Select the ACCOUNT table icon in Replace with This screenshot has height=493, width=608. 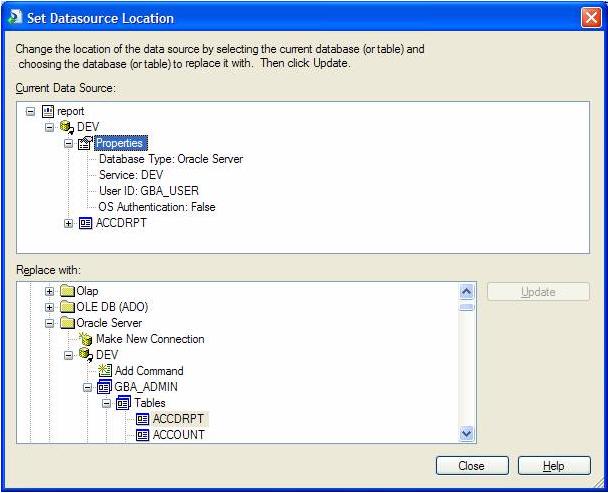pyautogui.click(x=143, y=435)
